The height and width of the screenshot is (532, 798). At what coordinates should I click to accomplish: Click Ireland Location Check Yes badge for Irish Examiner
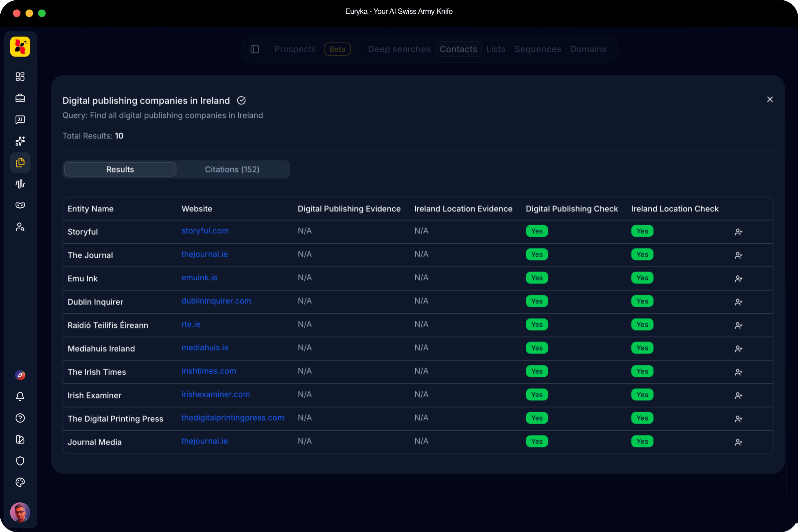pos(642,395)
